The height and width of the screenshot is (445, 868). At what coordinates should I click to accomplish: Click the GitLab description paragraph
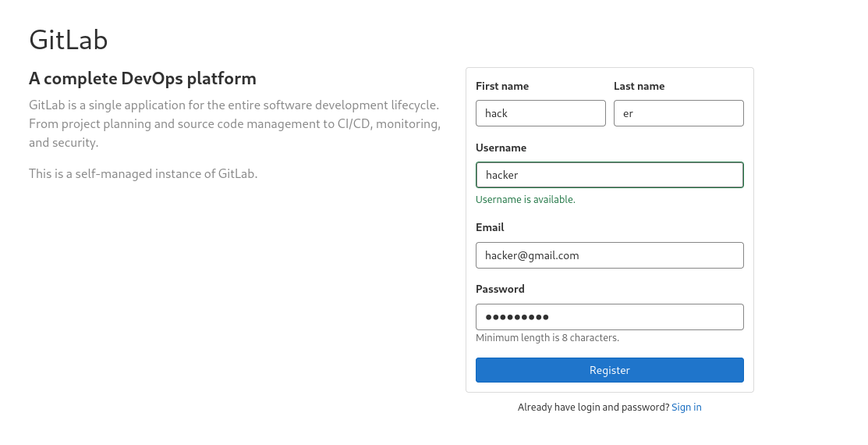235,124
